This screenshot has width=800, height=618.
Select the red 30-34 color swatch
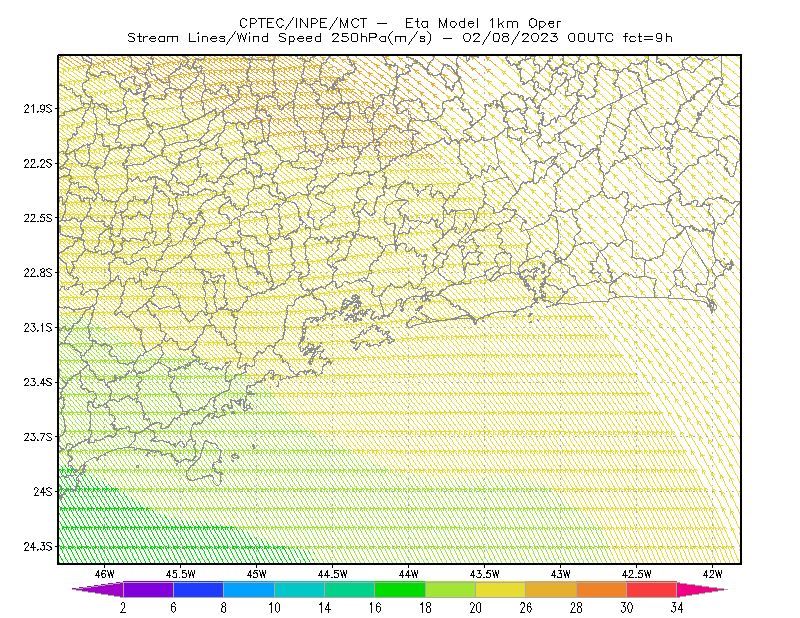pos(652,589)
